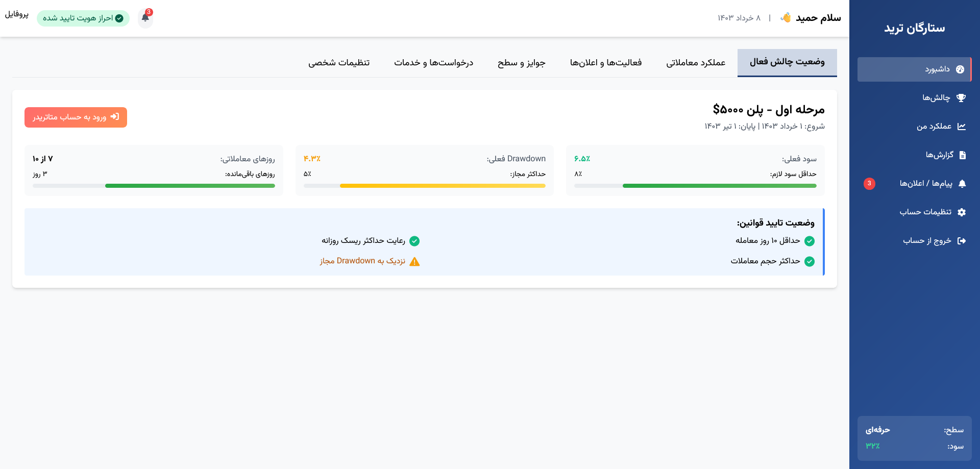Click the ستارگان ترید logo title
This screenshot has height=469, width=980.
pos(914,28)
